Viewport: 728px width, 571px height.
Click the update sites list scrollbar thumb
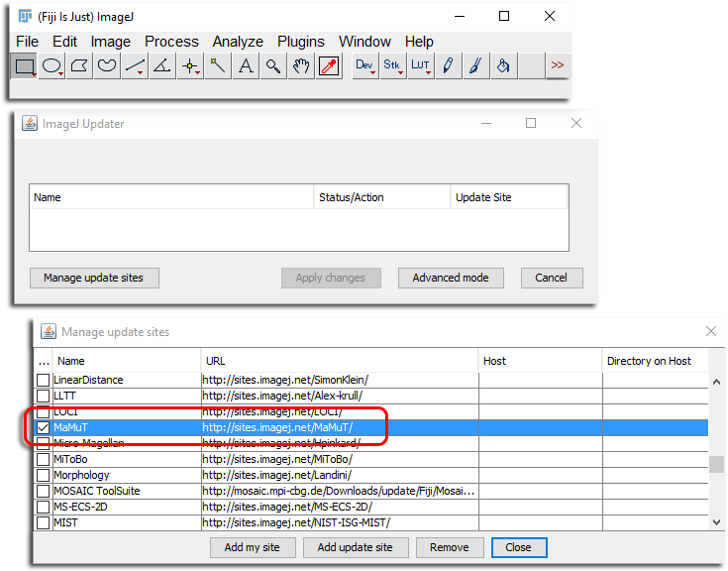pyautogui.click(x=717, y=464)
